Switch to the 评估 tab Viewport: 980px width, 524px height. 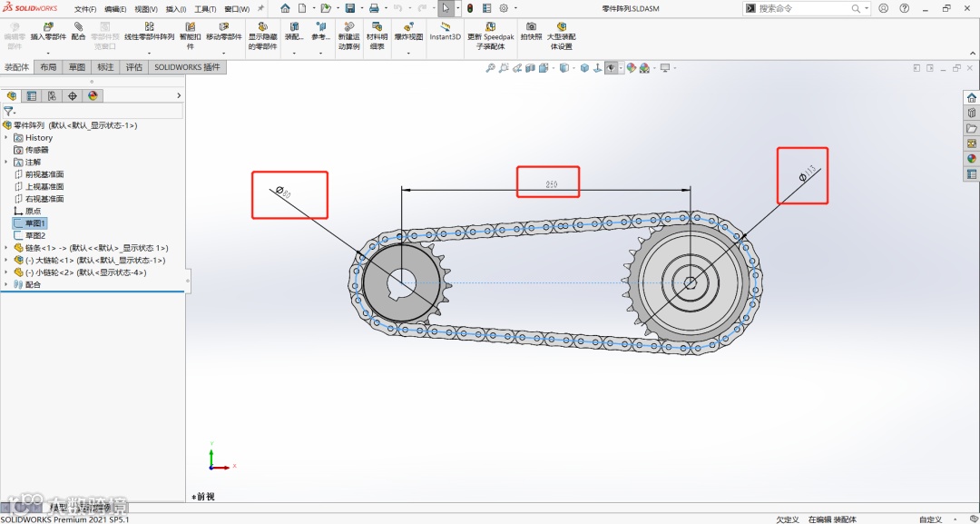click(x=133, y=67)
